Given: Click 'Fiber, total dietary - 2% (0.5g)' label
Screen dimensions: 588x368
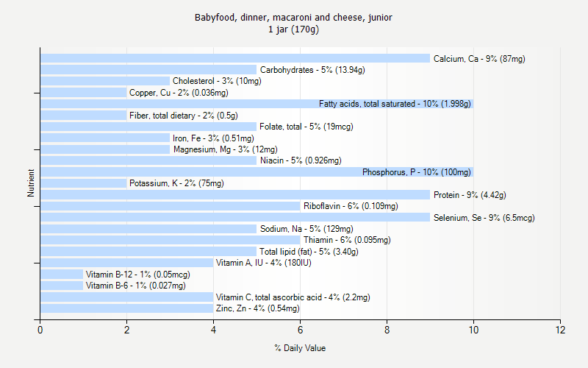Looking at the screenshot, I should click(x=183, y=116).
